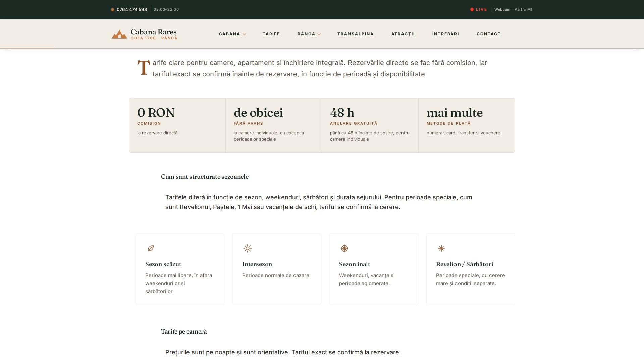644x362 pixels.
Task: Open the CABANA menu item
Action: (x=229, y=34)
